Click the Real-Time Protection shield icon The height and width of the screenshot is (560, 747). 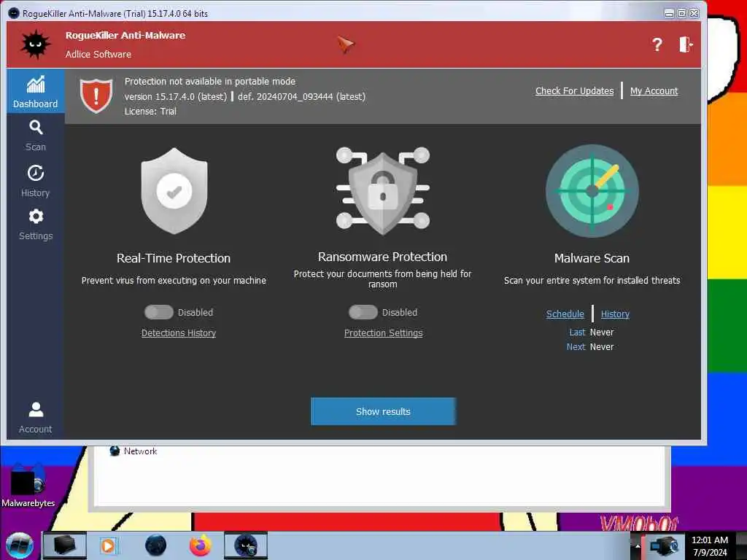[x=174, y=191]
